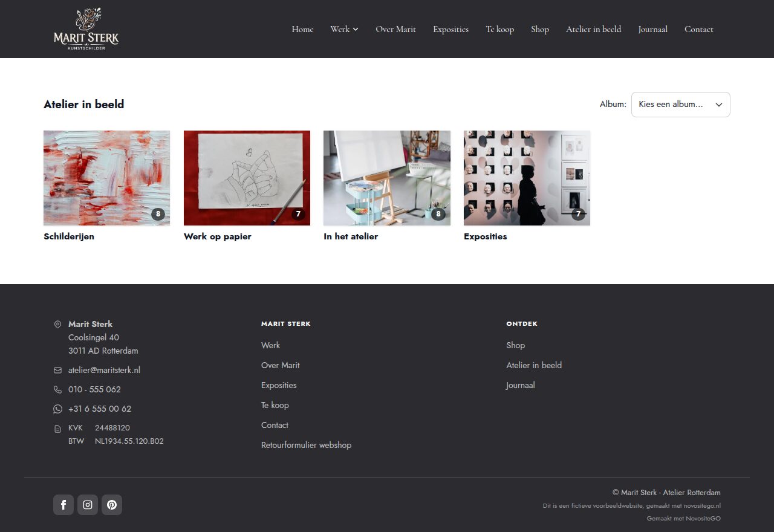This screenshot has height=532, width=774.
Task: Open the Werk op papier album
Action: [247, 178]
